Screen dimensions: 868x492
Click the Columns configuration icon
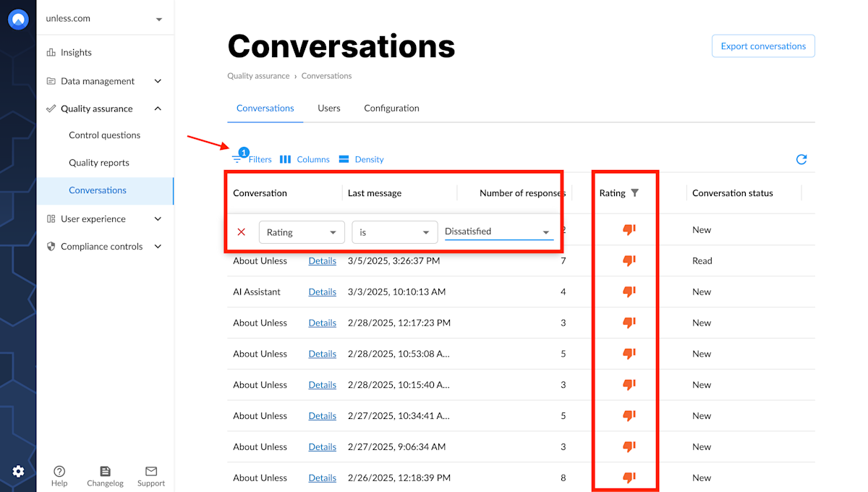[x=285, y=159]
